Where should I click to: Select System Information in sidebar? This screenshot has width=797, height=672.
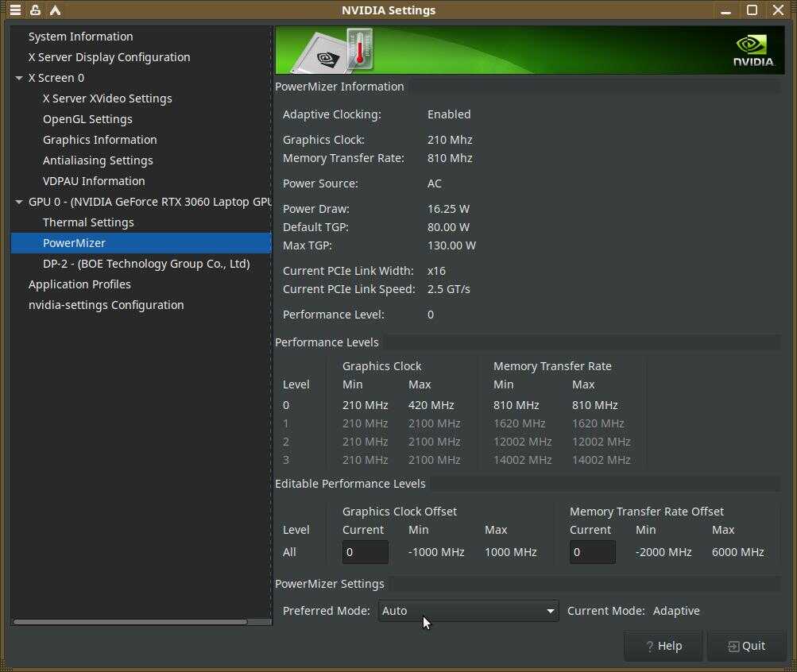pos(81,37)
